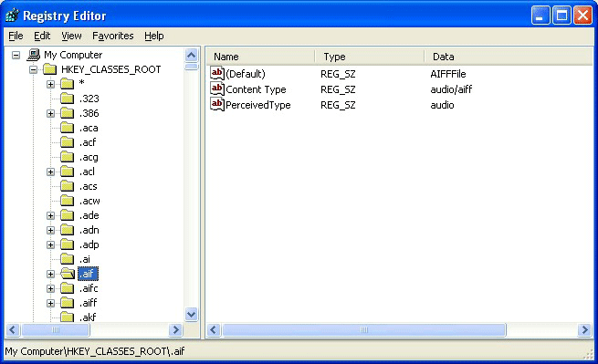
Task: Sort values by Data column header
Action: point(509,57)
